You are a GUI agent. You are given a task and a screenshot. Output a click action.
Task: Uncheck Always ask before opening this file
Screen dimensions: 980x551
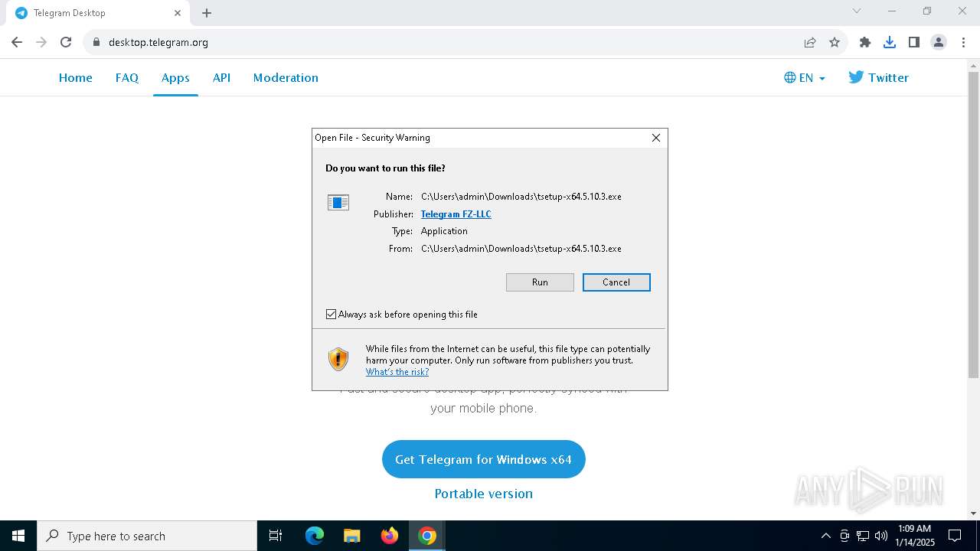[x=332, y=315]
